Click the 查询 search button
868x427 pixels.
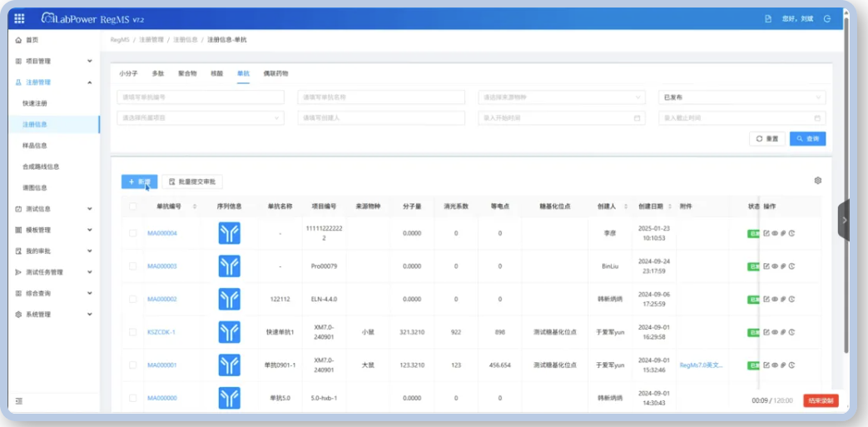807,139
